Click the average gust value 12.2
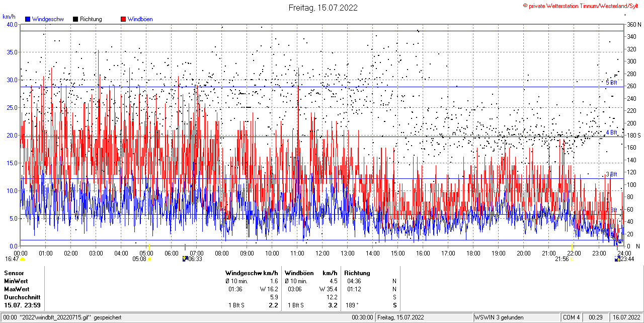Image resolution: width=644 pixels, height=323 pixels. [332, 297]
